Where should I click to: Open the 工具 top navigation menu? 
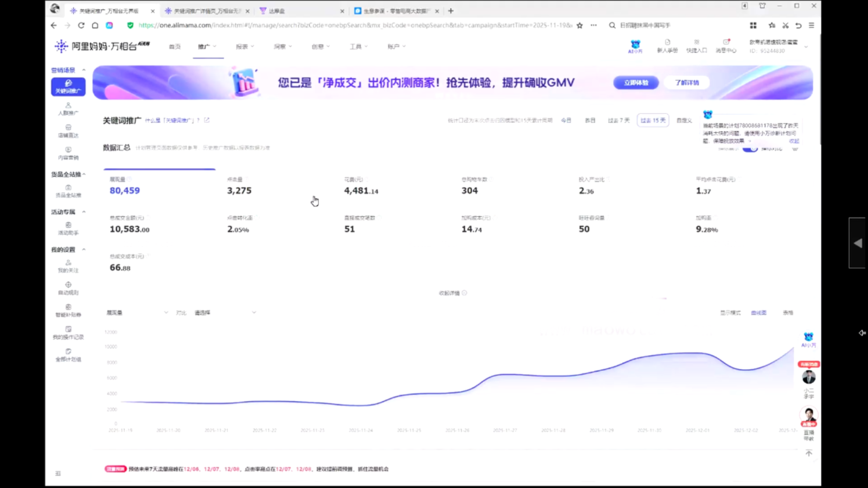pyautogui.click(x=358, y=47)
